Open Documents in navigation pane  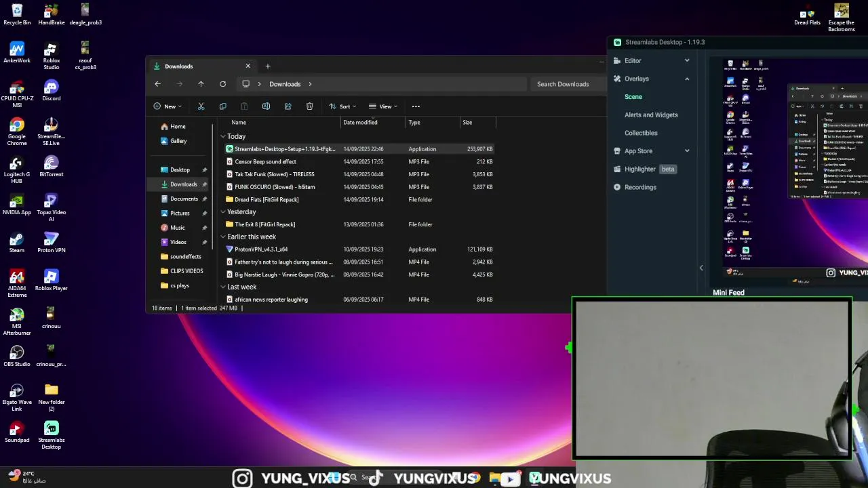(184, 199)
